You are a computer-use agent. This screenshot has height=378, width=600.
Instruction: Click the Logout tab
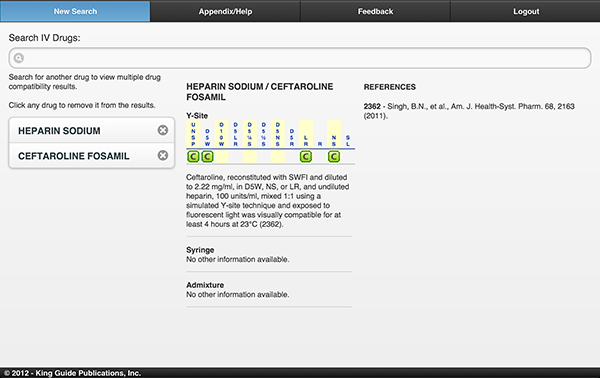(x=525, y=11)
